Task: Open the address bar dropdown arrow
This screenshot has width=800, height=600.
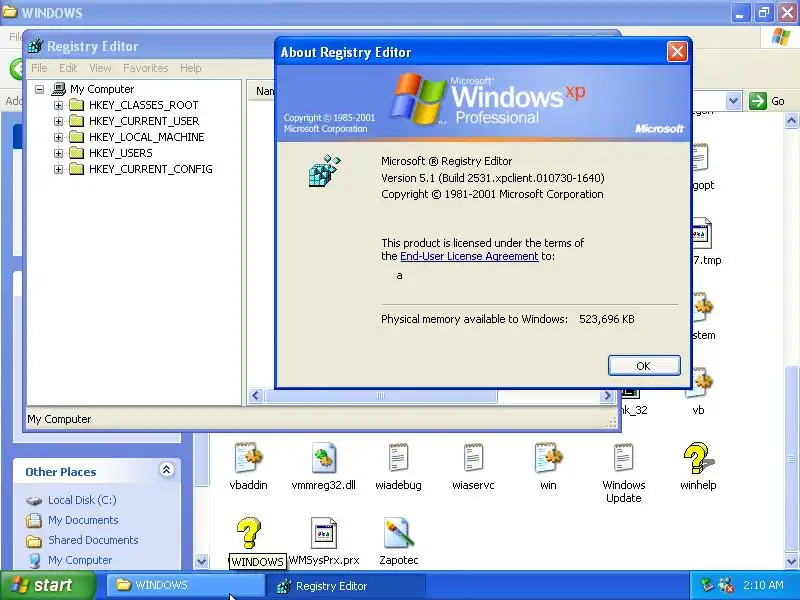Action: click(733, 101)
